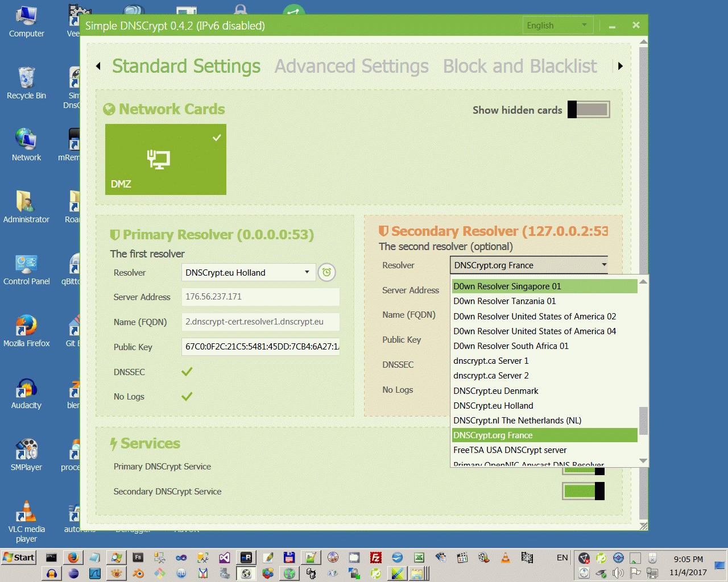This screenshot has width=728, height=582.
Task: Click the VLC cone taskbar icon
Action: click(x=506, y=558)
